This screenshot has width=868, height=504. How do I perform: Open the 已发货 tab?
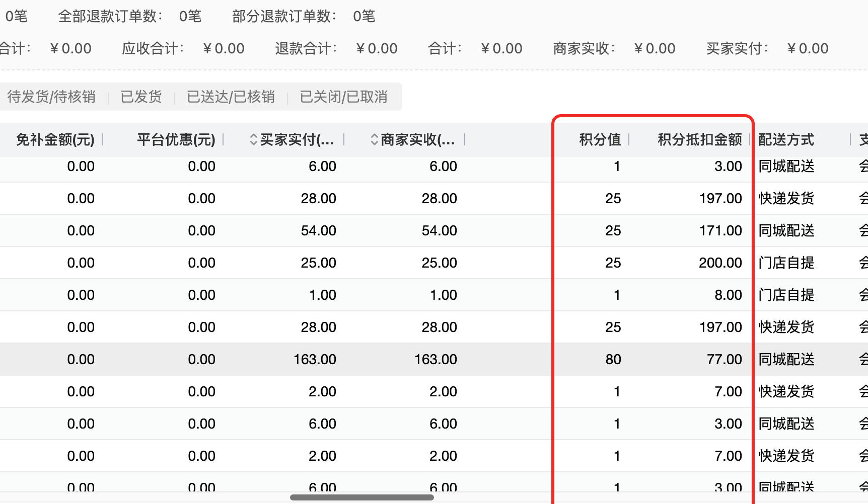coord(141,97)
